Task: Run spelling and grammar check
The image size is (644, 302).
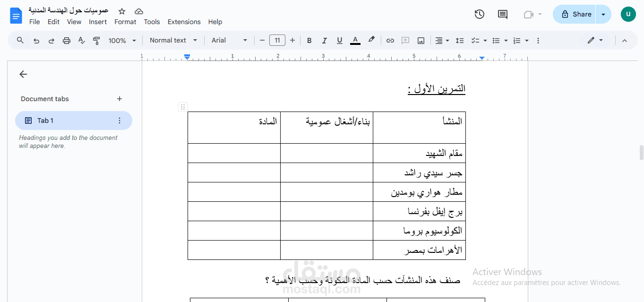Action: coord(81,41)
